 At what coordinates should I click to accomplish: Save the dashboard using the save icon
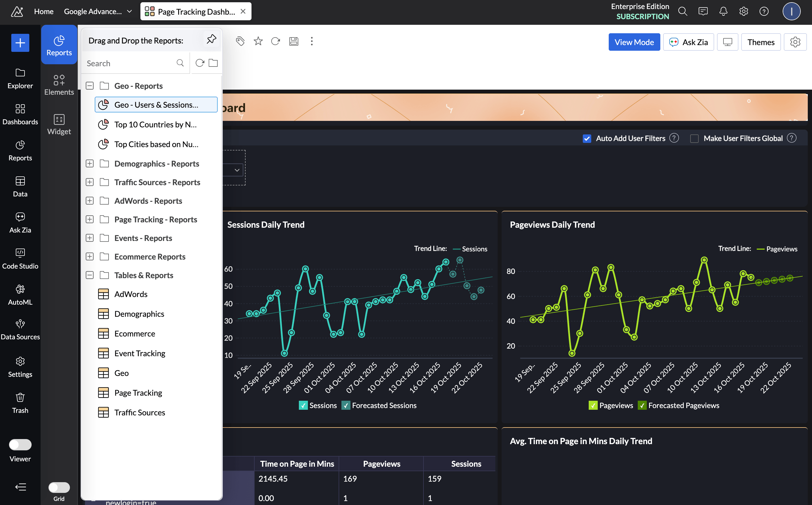point(294,41)
